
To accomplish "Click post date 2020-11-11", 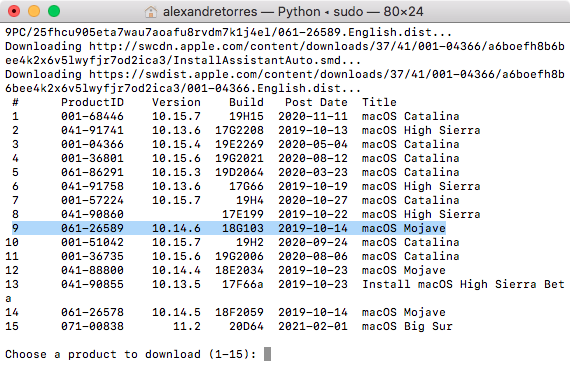I will click(313, 116).
